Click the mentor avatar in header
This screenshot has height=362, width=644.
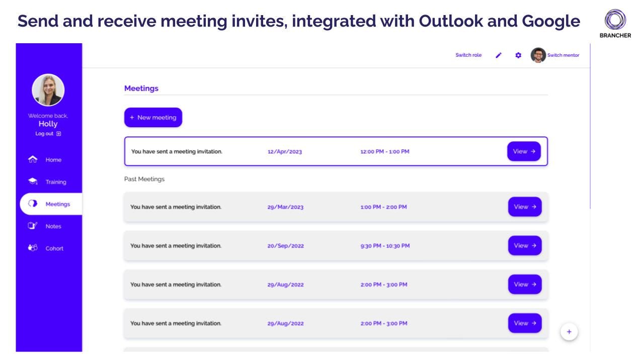tap(538, 55)
